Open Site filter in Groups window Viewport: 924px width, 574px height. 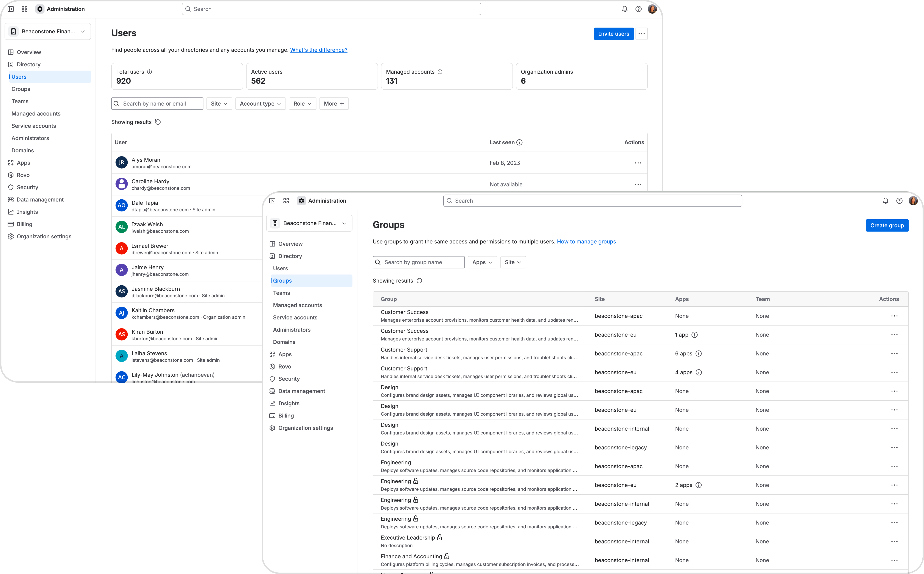[x=513, y=262]
